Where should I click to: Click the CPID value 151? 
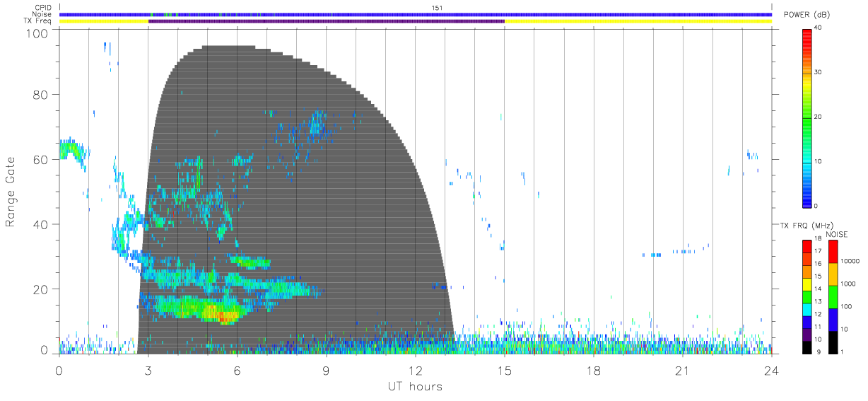[436, 8]
